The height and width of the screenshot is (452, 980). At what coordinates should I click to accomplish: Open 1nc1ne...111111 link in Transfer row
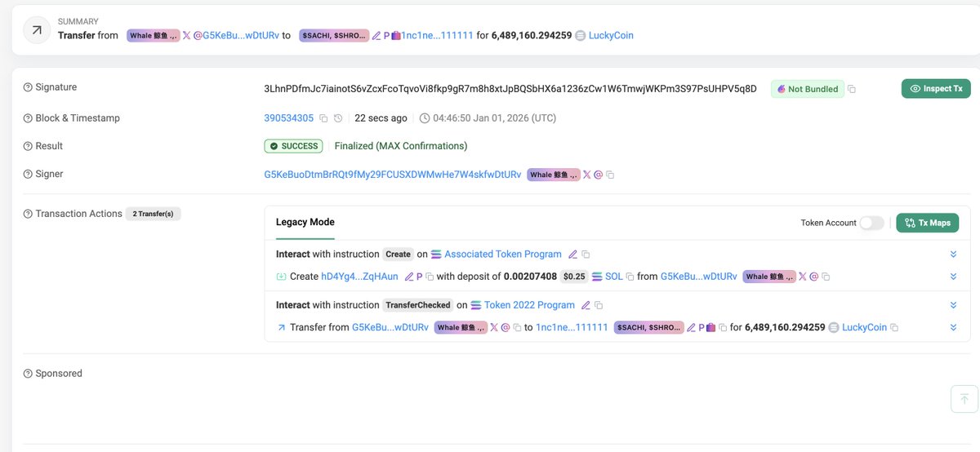pos(572,327)
